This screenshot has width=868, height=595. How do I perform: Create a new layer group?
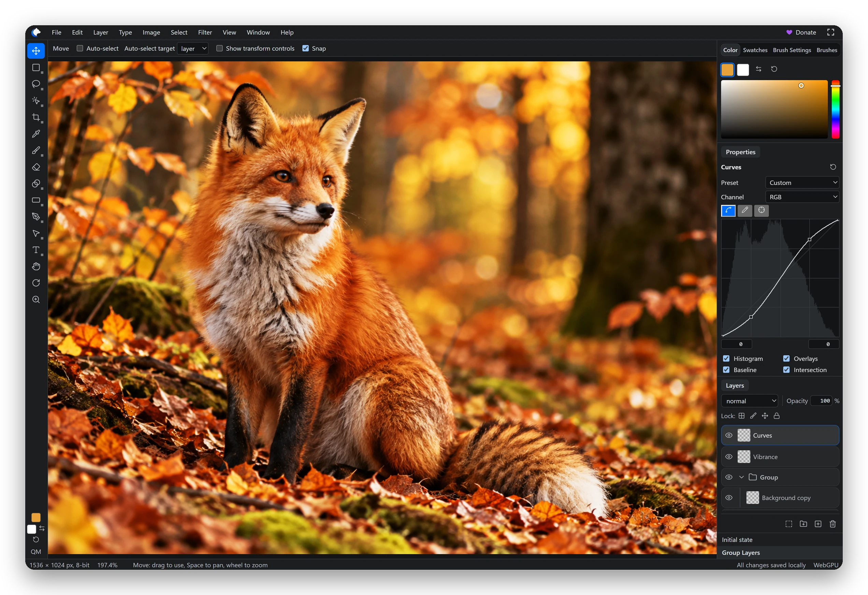(804, 524)
